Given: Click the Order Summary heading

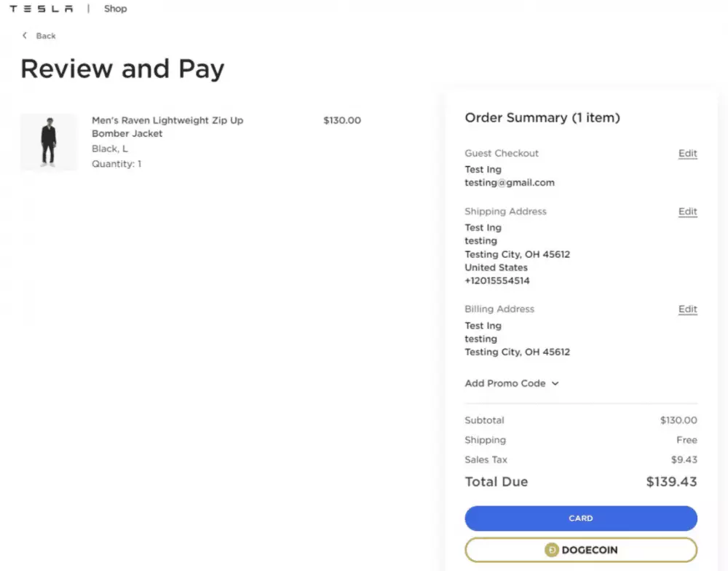Looking at the screenshot, I should pyautogui.click(x=542, y=118).
